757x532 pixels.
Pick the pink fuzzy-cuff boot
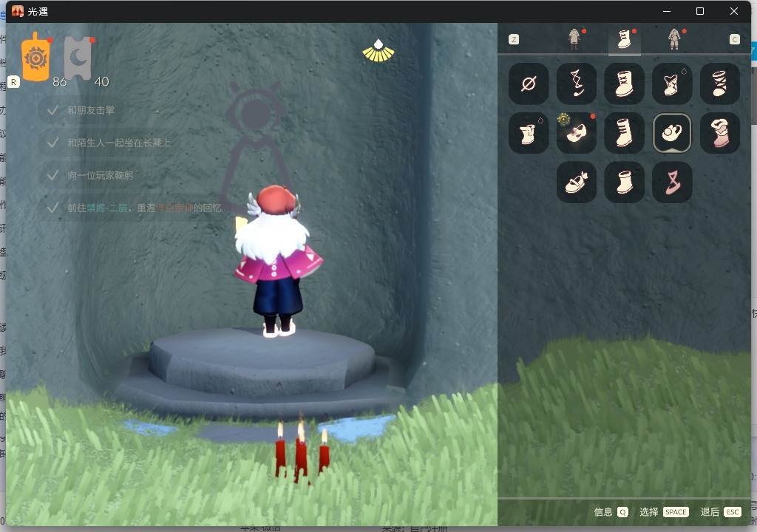pyautogui.click(x=720, y=133)
